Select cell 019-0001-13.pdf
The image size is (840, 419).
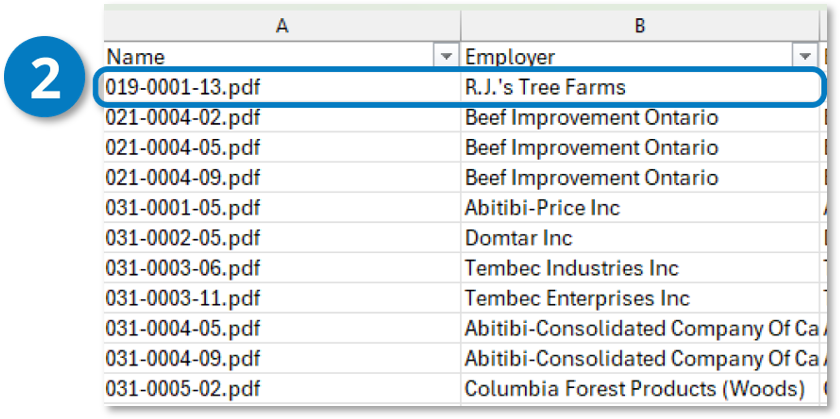point(282,87)
